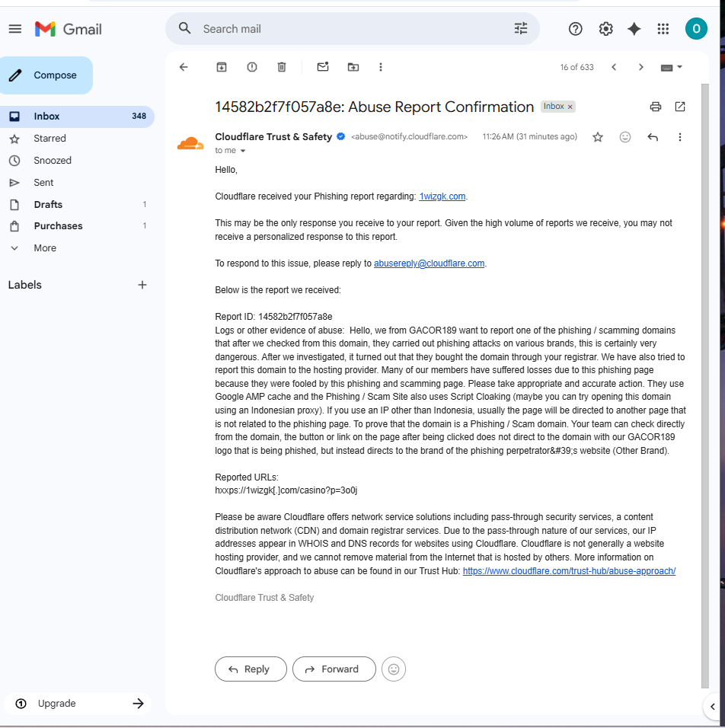Screen dimensions: 725x728
Task: Click abusereply@cloudflare.com email link
Action: [430, 263]
